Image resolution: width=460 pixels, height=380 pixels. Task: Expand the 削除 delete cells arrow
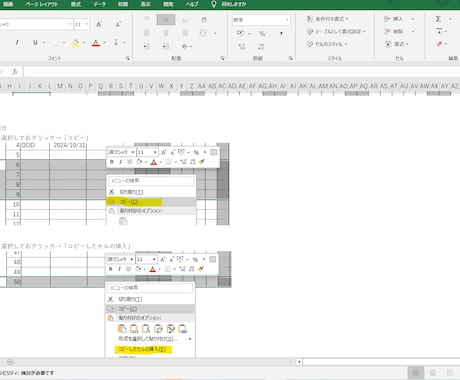(413, 31)
